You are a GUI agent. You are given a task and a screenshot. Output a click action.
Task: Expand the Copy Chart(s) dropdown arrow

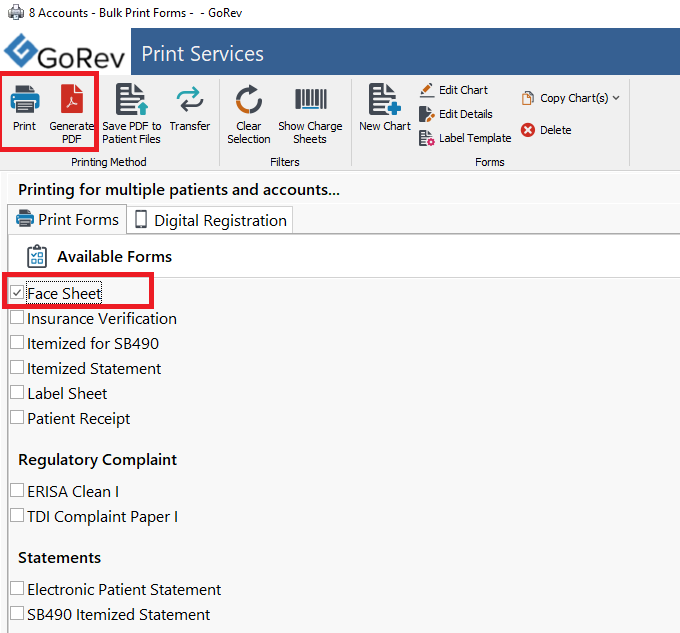coord(616,98)
